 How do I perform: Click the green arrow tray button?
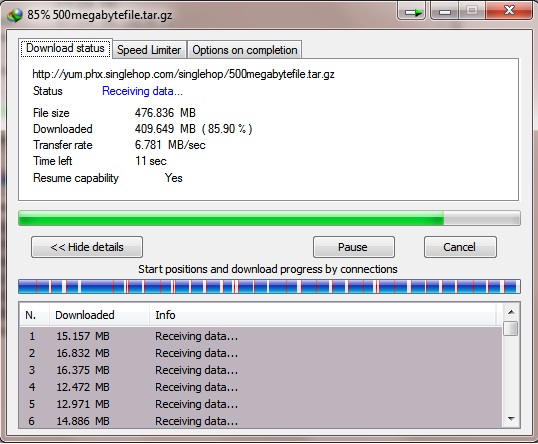411,12
